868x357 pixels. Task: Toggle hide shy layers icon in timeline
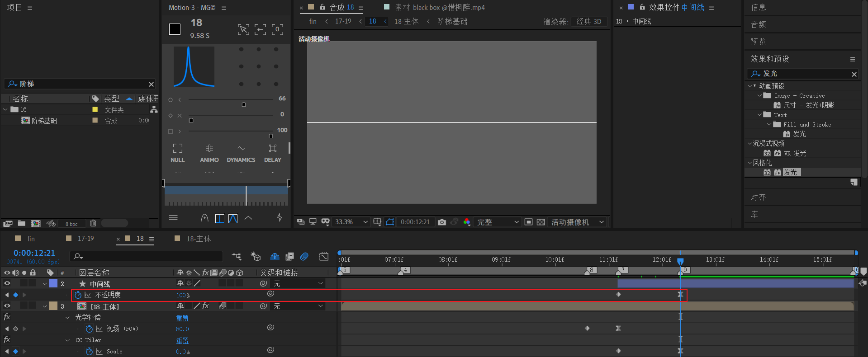coord(275,257)
